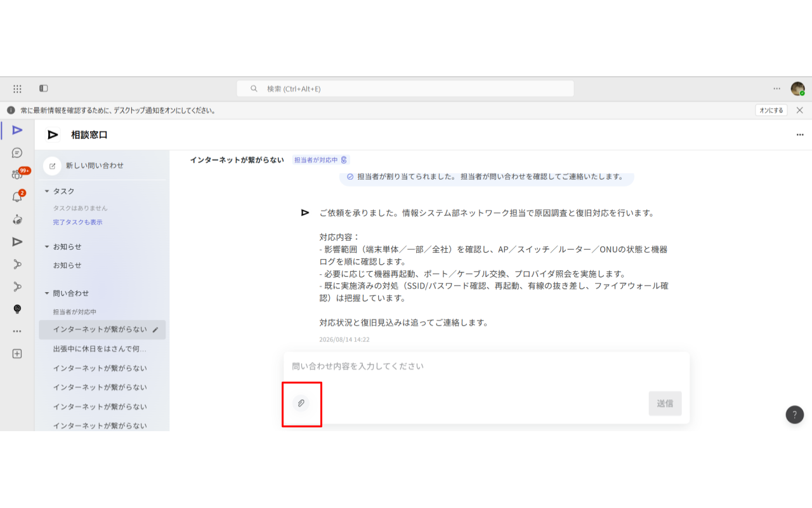
Task: Open the help question mark button
Action: [x=795, y=415]
